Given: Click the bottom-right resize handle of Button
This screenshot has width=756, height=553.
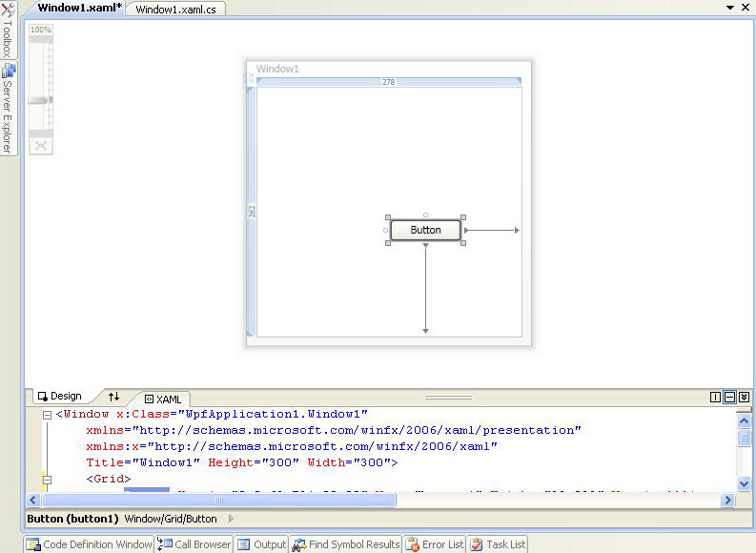Looking at the screenshot, I should [x=463, y=243].
